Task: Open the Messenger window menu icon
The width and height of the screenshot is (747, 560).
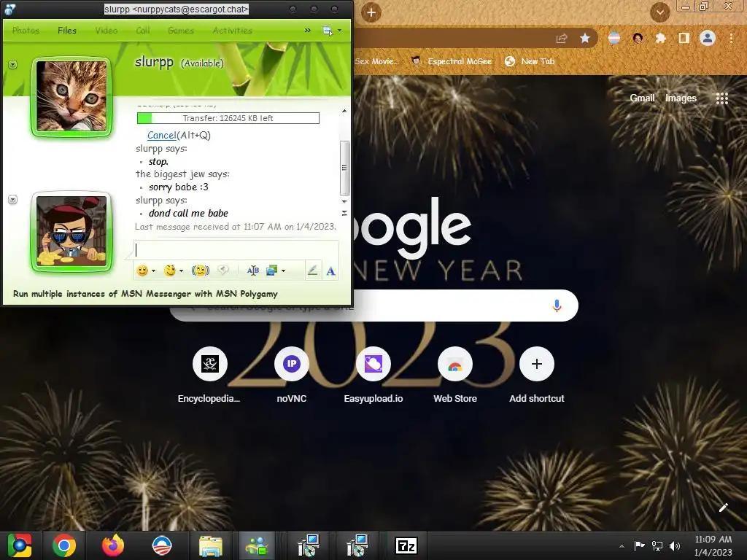Action: coord(328,31)
